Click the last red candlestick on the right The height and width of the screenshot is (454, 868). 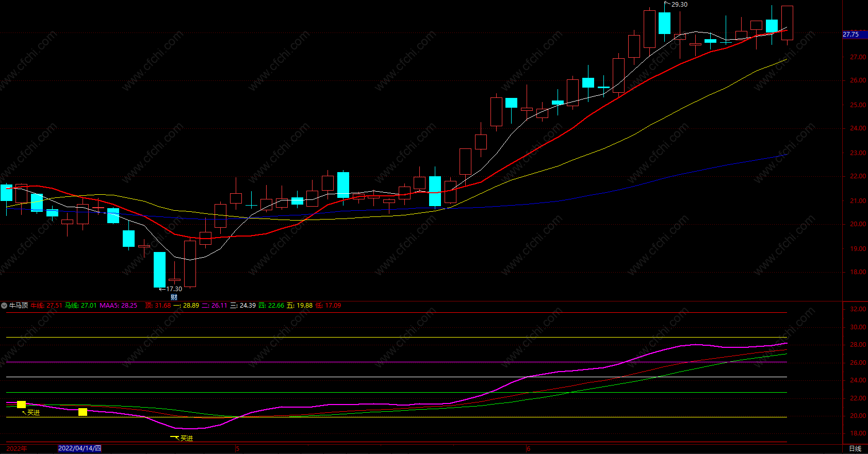(787, 23)
